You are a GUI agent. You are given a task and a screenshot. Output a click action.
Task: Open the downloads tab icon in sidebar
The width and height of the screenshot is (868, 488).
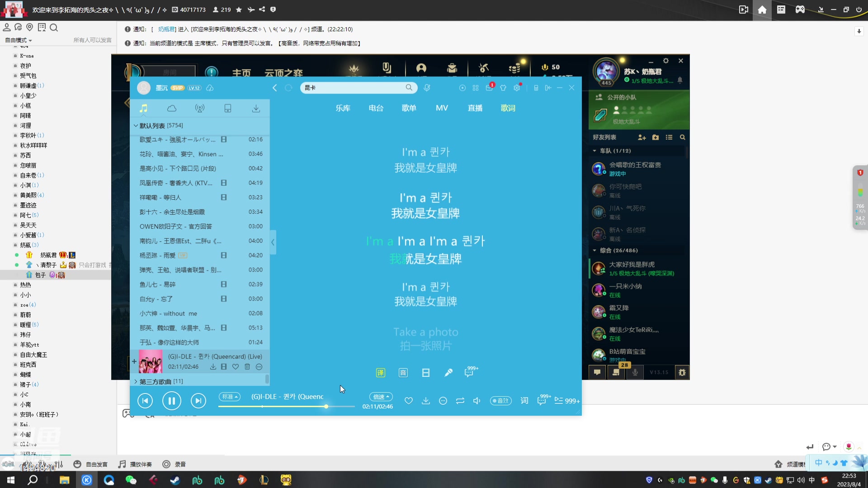[256, 108]
